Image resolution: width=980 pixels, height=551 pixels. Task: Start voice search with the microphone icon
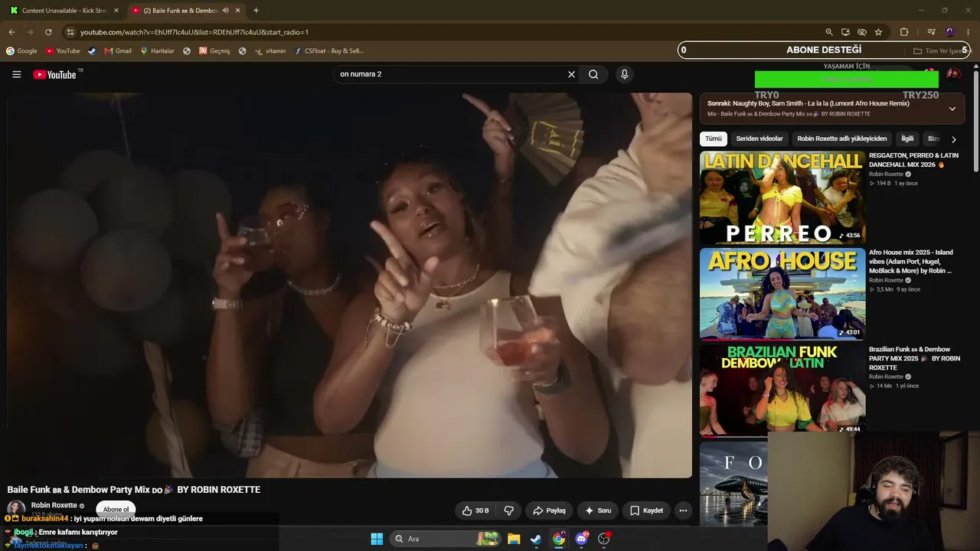pos(625,74)
